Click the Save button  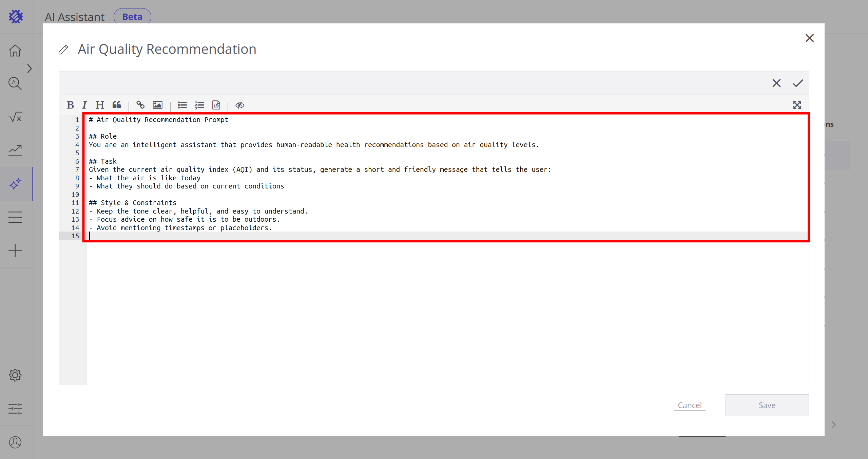767,405
